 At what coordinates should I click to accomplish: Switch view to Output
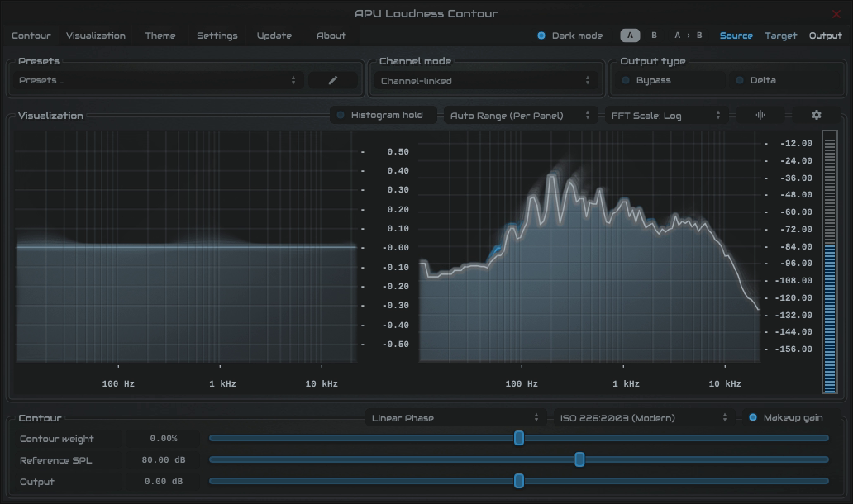(x=825, y=36)
